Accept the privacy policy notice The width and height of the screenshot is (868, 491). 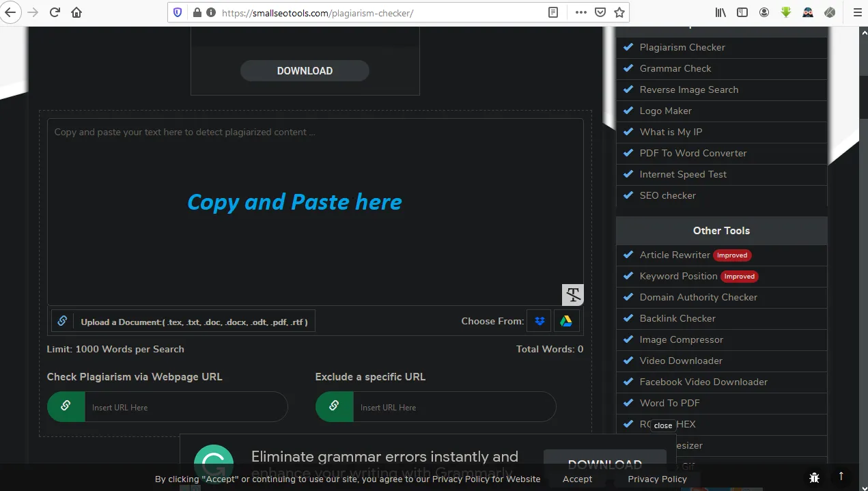[x=577, y=479]
